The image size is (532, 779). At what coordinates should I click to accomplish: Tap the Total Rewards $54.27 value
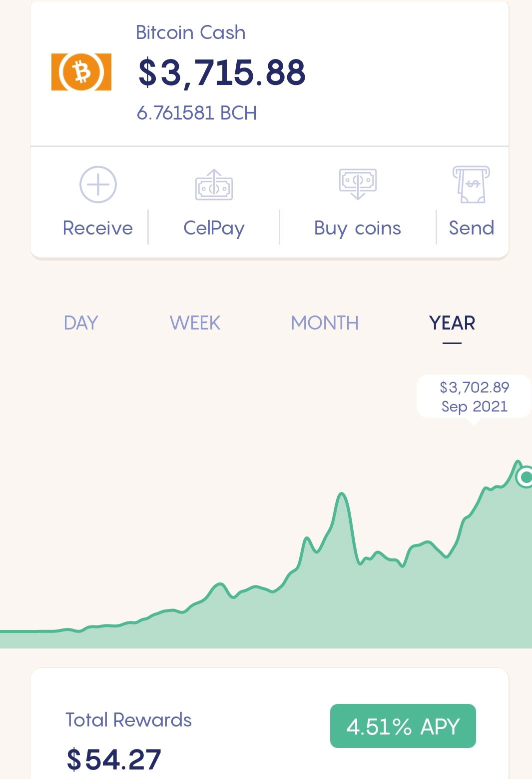pos(114,759)
